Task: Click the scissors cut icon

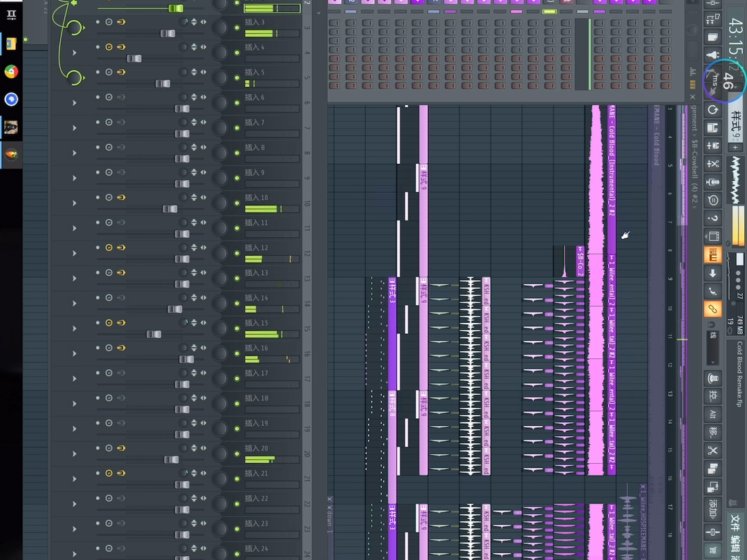Action: [x=712, y=450]
